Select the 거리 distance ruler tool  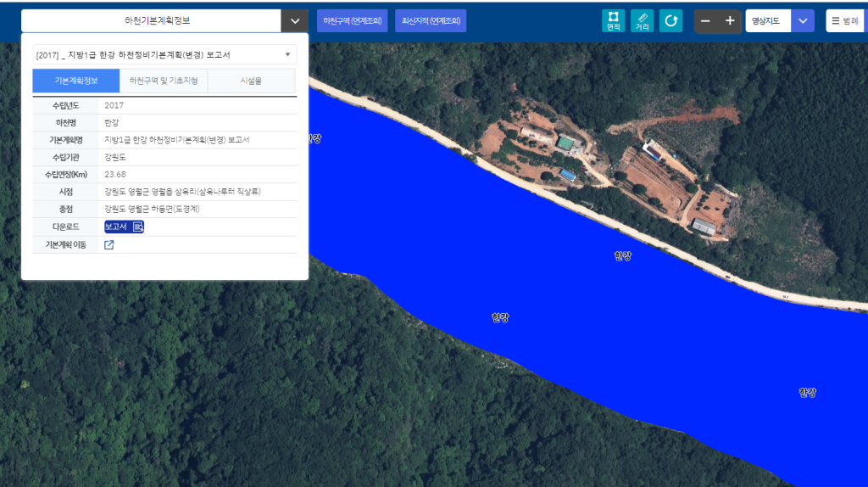(x=642, y=20)
